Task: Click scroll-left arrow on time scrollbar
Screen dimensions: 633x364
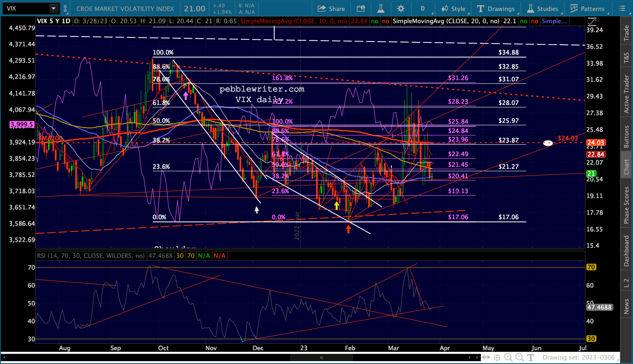Action: [470, 358]
